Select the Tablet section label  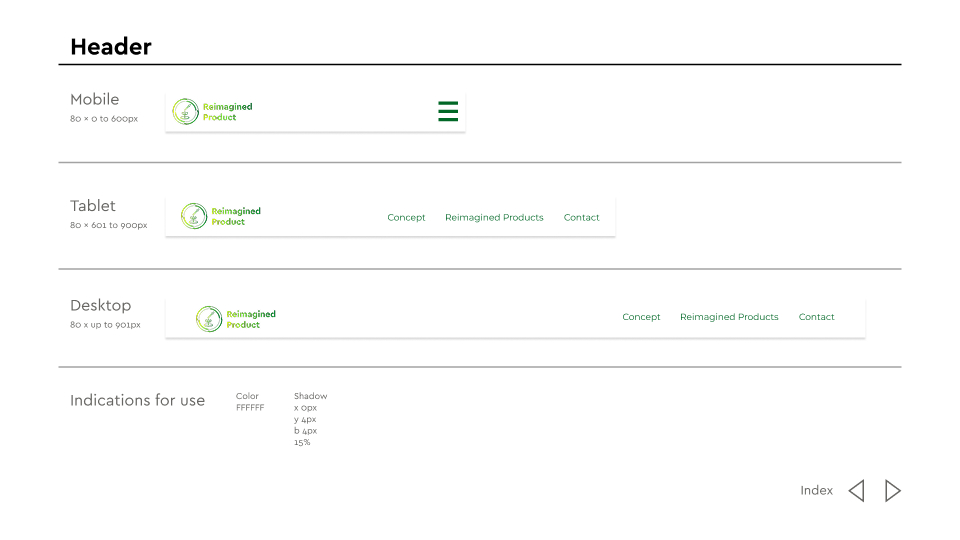point(93,206)
